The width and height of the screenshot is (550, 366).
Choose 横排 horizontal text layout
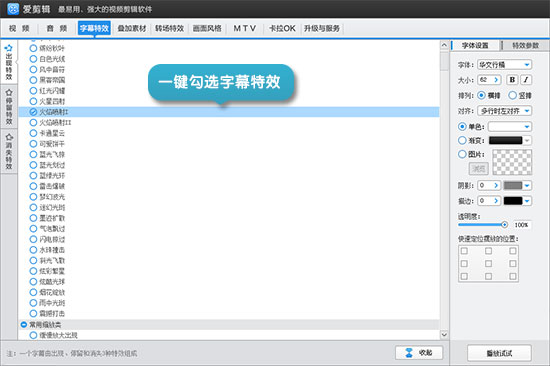pos(482,95)
